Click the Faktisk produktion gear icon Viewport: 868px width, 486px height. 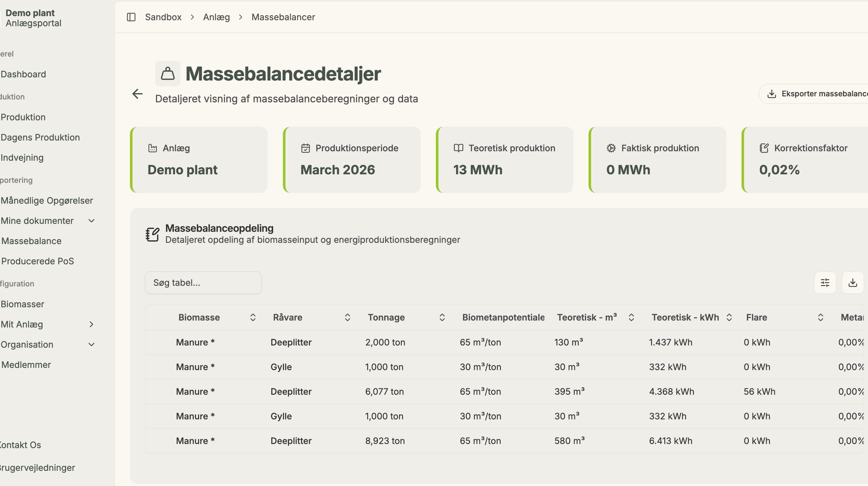pos(611,148)
